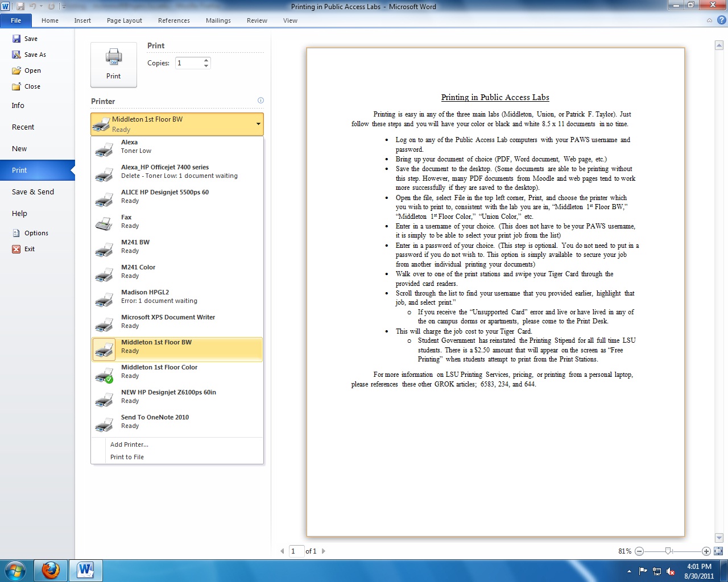Minimize the ribbon caret icon
728x582 pixels.
pyautogui.click(x=709, y=20)
